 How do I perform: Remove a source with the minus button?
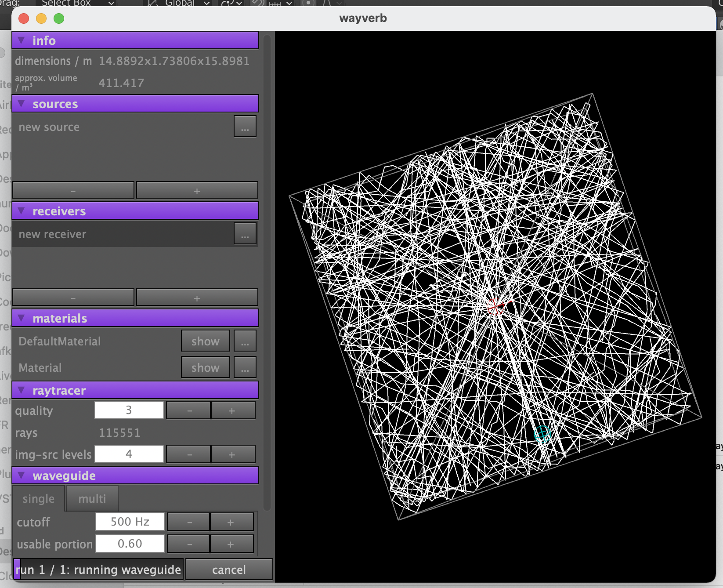73,191
